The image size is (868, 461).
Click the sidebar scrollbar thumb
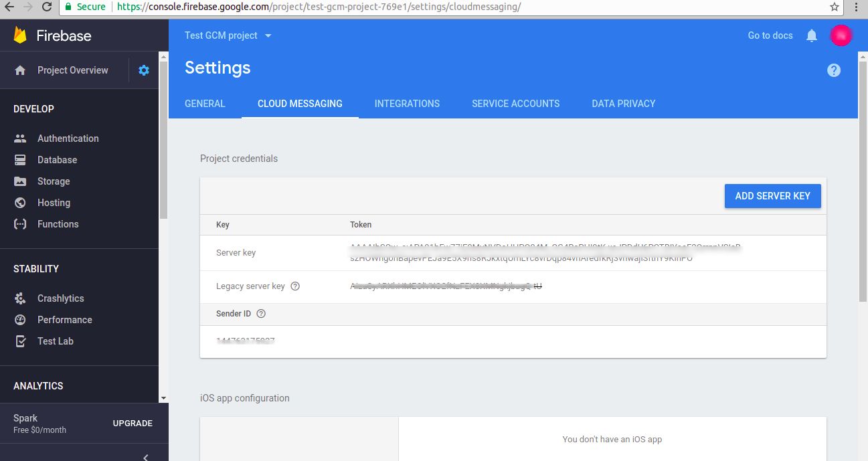click(x=164, y=139)
